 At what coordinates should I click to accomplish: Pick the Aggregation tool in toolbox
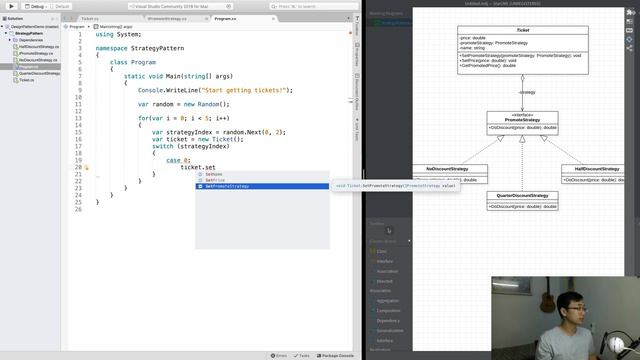click(x=388, y=301)
